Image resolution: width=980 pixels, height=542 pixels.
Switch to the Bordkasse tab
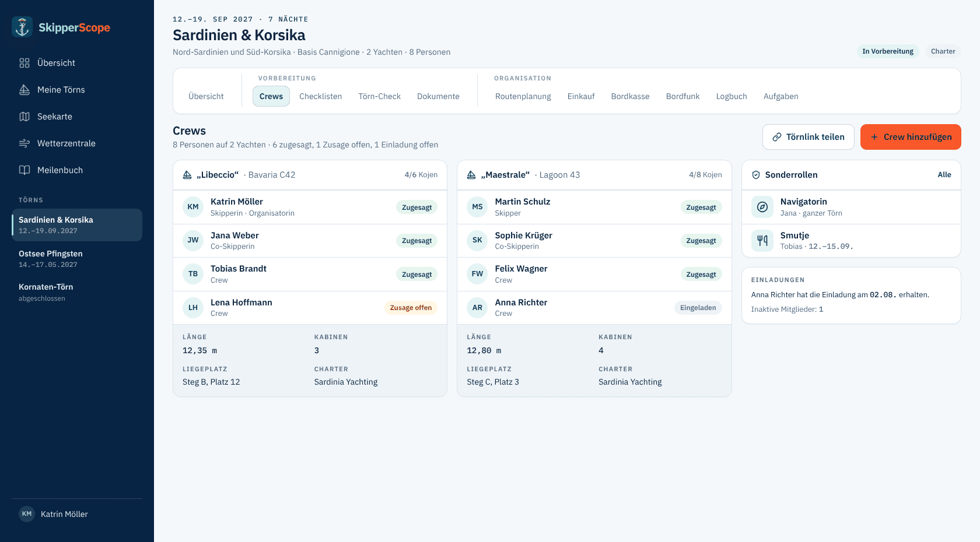630,96
